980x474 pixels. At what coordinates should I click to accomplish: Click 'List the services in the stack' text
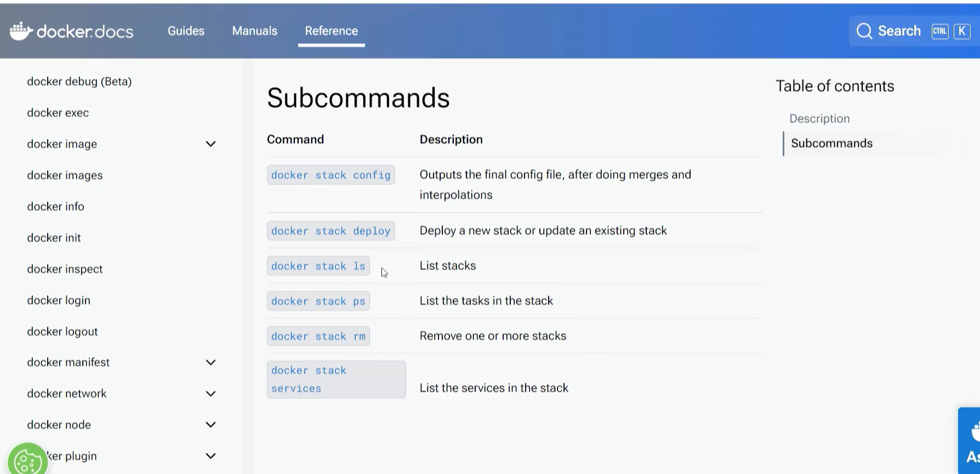pyautogui.click(x=494, y=388)
